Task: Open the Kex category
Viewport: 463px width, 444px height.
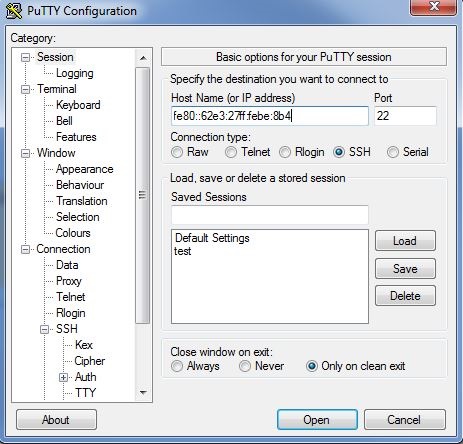Action: [x=84, y=345]
